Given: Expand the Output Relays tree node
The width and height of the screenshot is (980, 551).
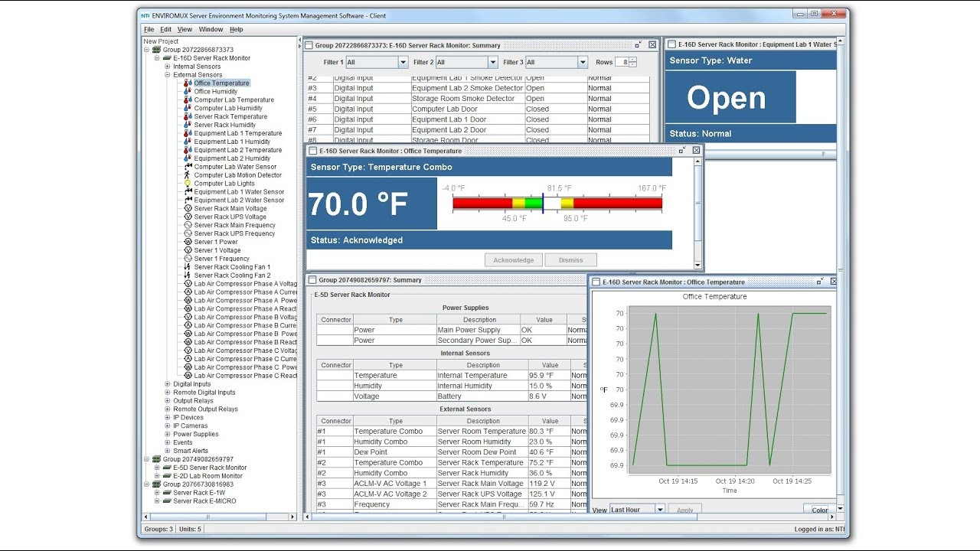Looking at the screenshot, I should coord(168,401).
